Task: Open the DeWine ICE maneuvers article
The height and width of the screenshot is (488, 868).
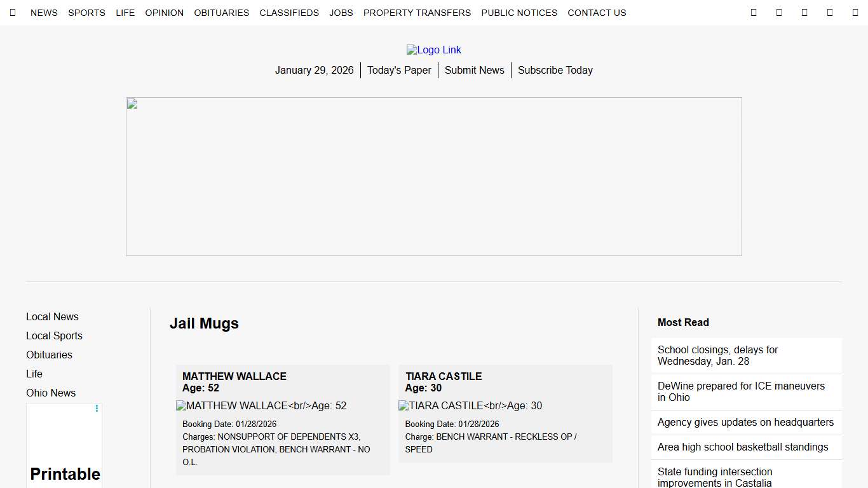Action: point(741,391)
